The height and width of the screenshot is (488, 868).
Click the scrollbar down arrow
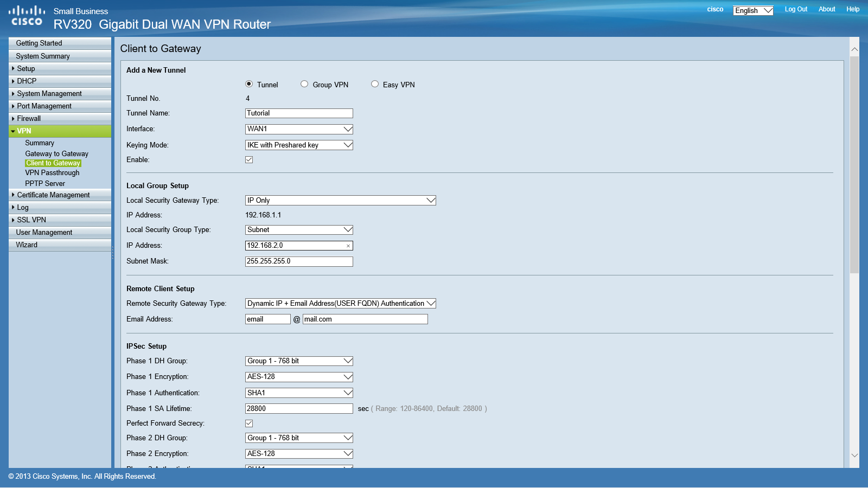pyautogui.click(x=854, y=455)
